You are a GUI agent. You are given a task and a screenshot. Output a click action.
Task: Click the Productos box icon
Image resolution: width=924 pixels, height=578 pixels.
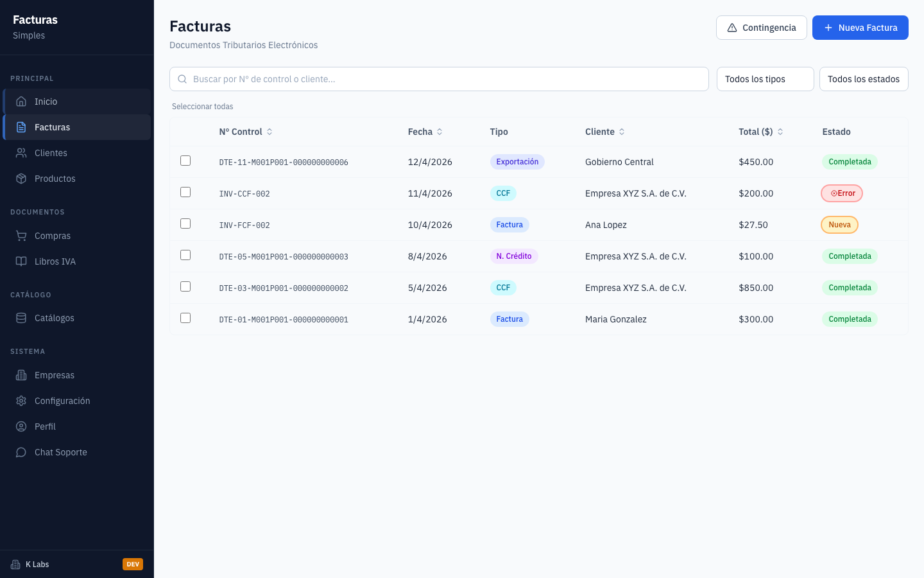pos(21,179)
